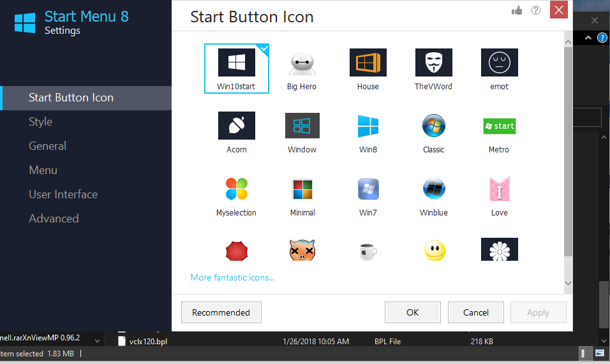
Task: Click the Cancel button
Action: tap(476, 312)
